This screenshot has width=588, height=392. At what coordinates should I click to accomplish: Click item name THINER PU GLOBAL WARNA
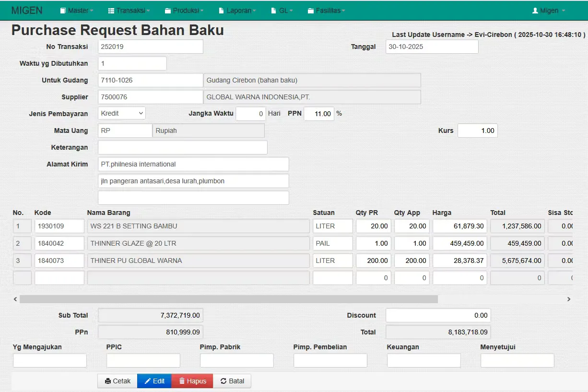(x=199, y=261)
